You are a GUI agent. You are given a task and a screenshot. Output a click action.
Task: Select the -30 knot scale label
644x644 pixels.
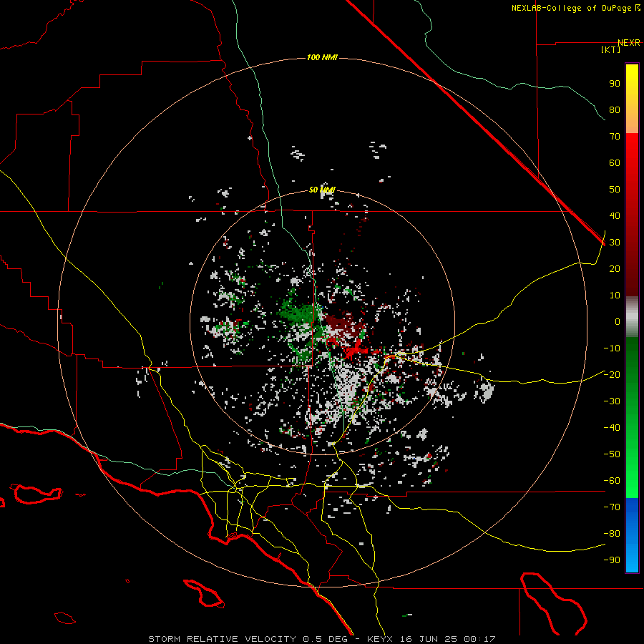tap(612, 401)
